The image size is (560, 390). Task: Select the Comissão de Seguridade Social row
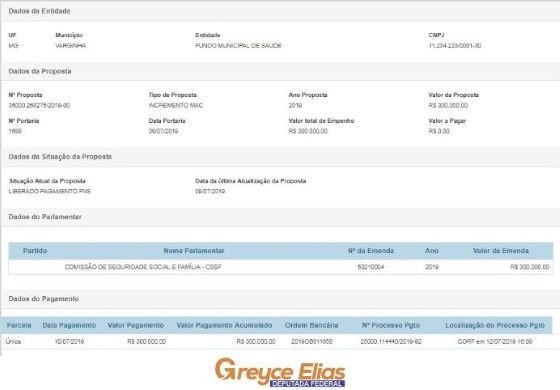(281, 267)
